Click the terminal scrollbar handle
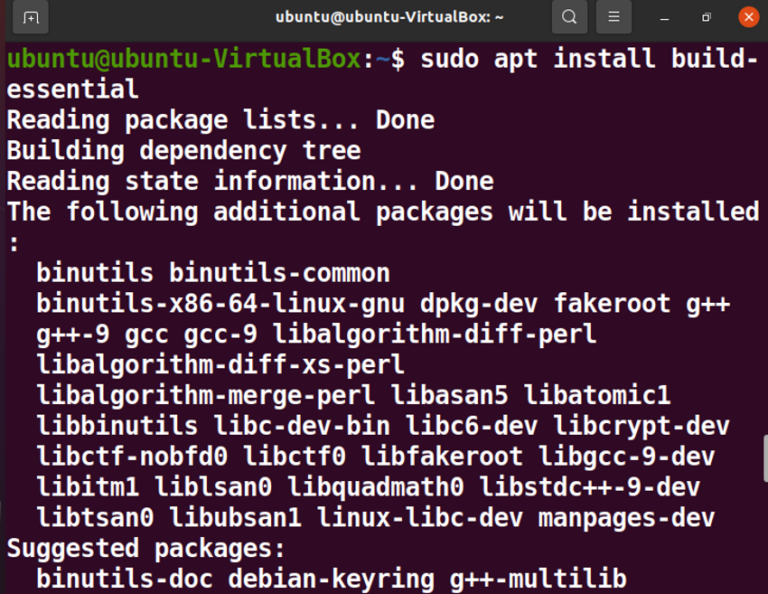This screenshot has width=768, height=594. tap(765, 458)
